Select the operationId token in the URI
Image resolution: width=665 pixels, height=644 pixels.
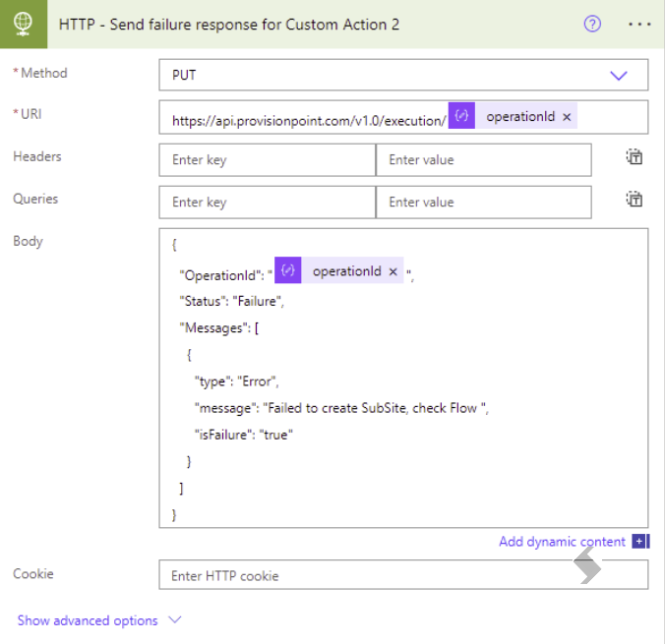[513, 115]
